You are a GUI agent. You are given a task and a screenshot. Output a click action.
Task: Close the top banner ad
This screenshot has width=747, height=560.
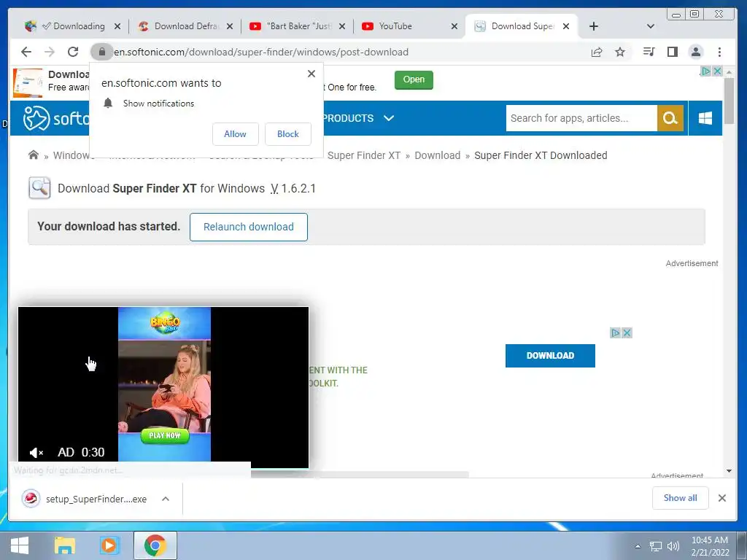pyautogui.click(x=717, y=71)
